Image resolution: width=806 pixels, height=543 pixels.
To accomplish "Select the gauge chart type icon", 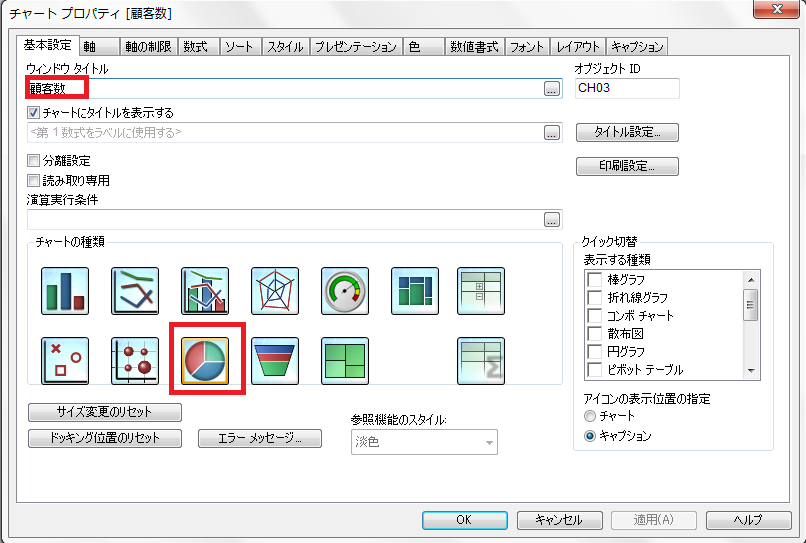I will (345, 290).
